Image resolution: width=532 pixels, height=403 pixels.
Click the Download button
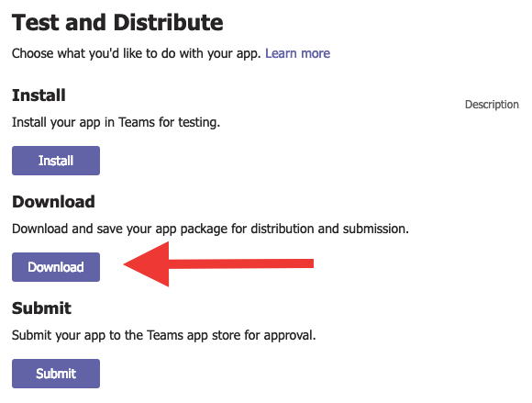click(56, 267)
